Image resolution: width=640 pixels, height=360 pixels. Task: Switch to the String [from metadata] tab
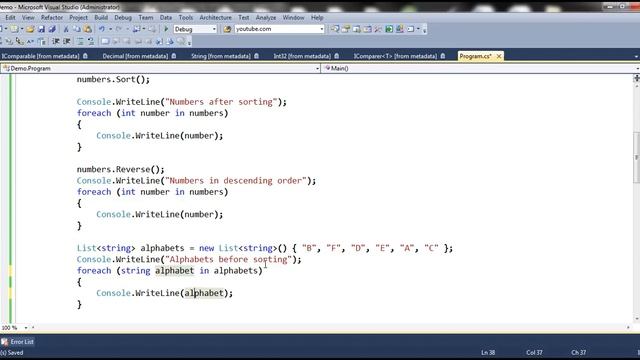224,56
